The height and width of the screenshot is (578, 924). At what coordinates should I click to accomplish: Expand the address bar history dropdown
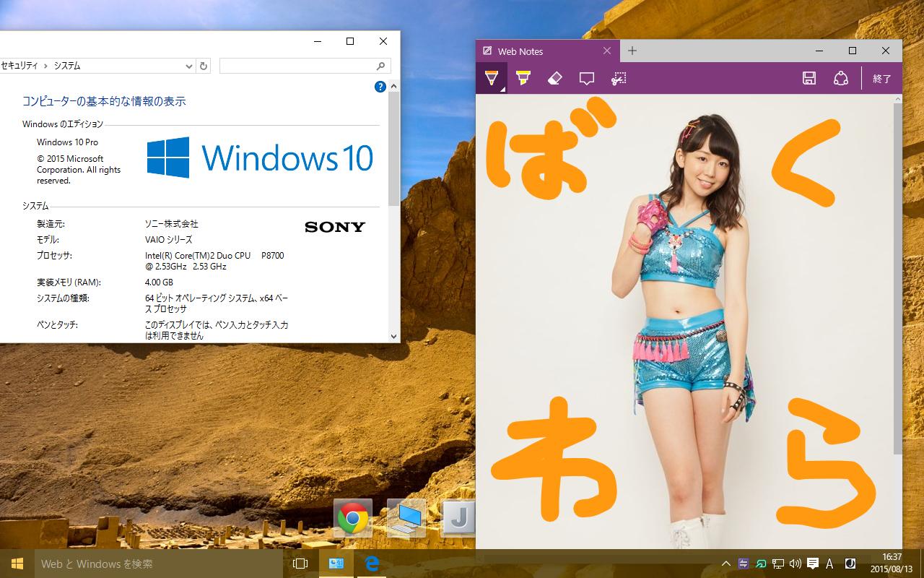[x=189, y=66]
